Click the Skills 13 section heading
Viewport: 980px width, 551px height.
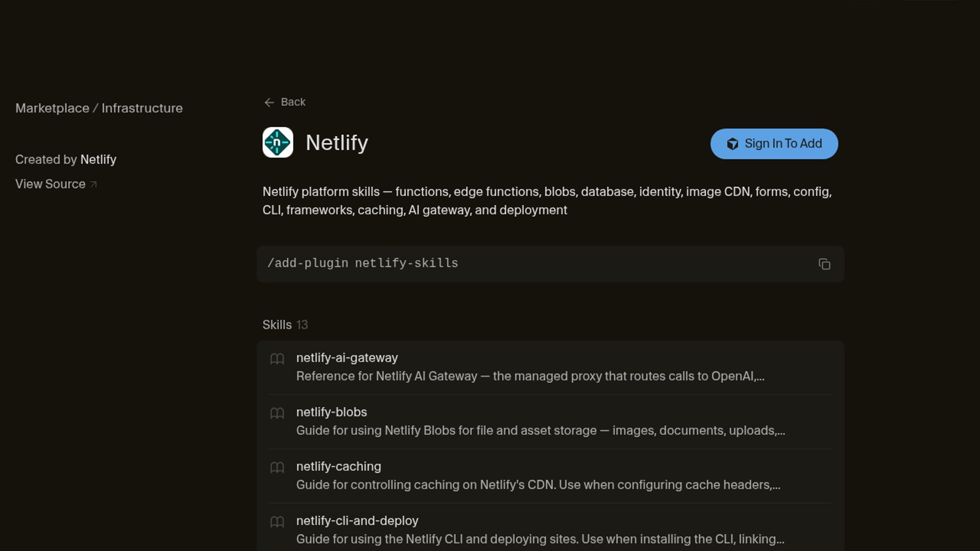pyautogui.click(x=285, y=325)
